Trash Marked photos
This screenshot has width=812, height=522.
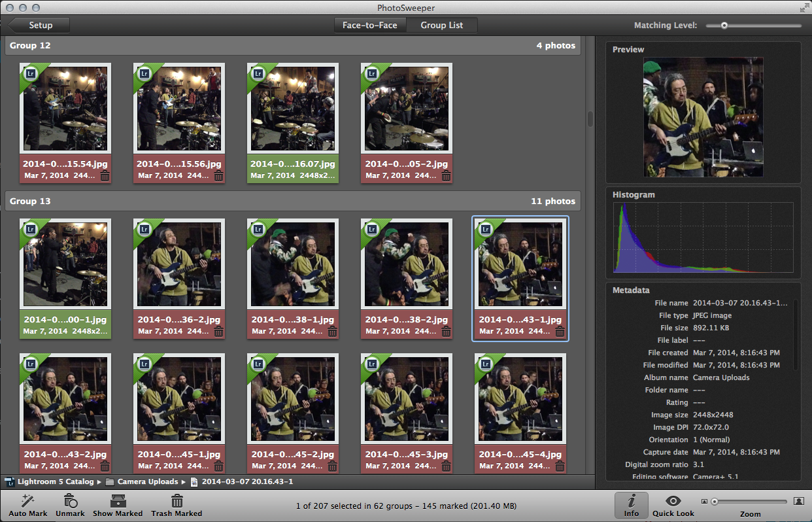[x=177, y=506]
